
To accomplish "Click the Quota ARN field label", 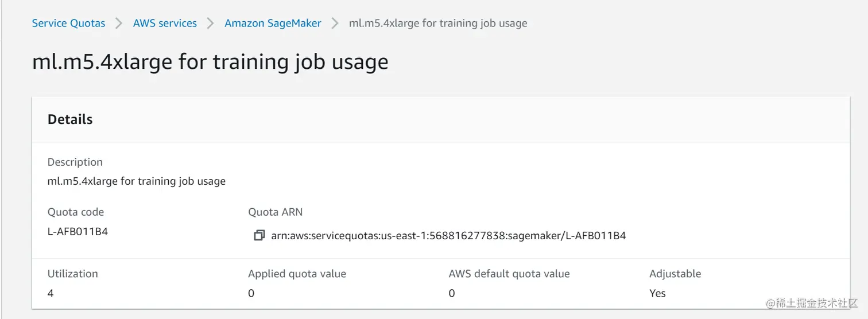I will click(275, 212).
